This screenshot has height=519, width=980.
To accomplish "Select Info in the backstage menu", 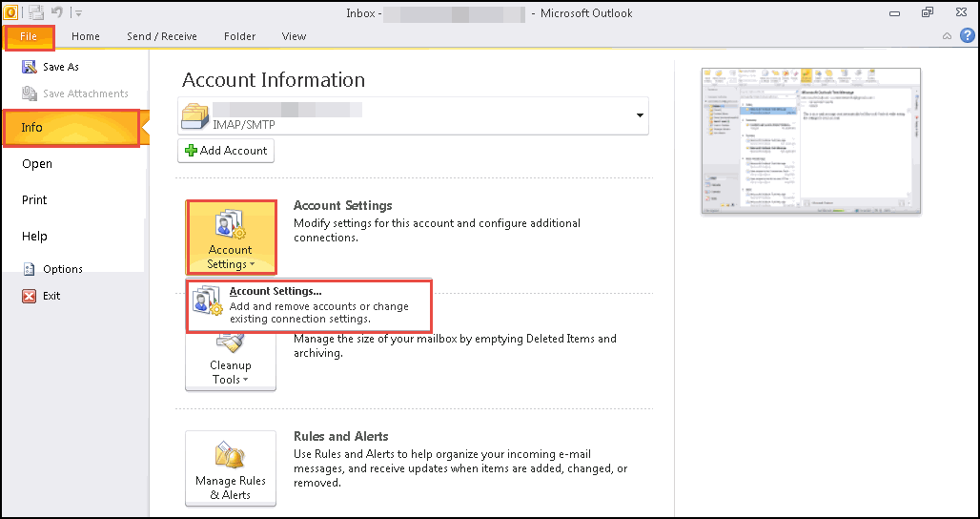I will pyautogui.click(x=71, y=128).
